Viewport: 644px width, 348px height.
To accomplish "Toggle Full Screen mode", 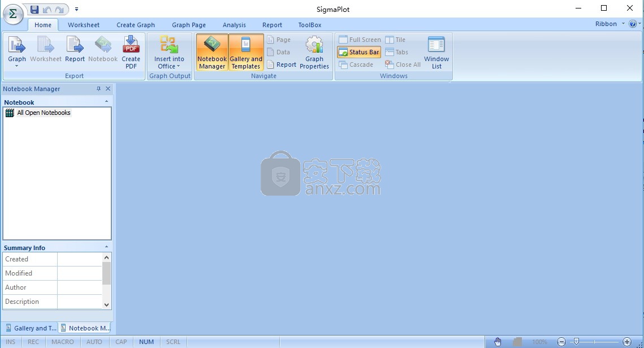I will pos(360,40).
